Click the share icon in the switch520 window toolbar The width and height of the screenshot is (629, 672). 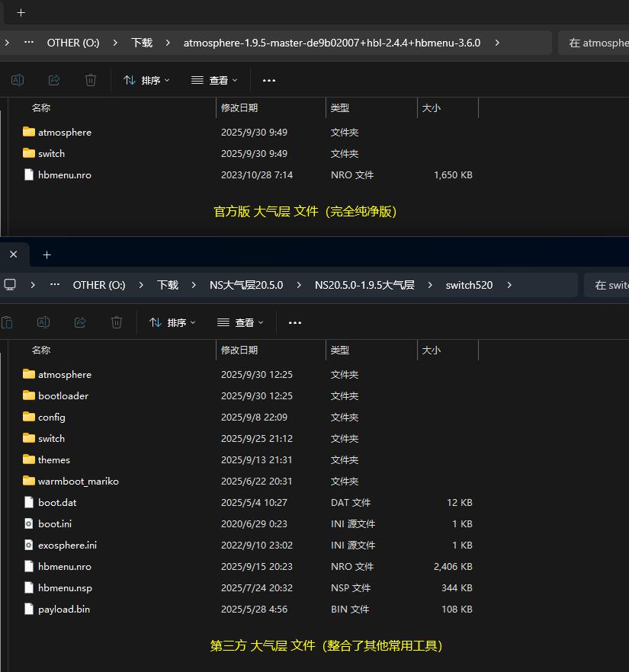click(80, 322)
